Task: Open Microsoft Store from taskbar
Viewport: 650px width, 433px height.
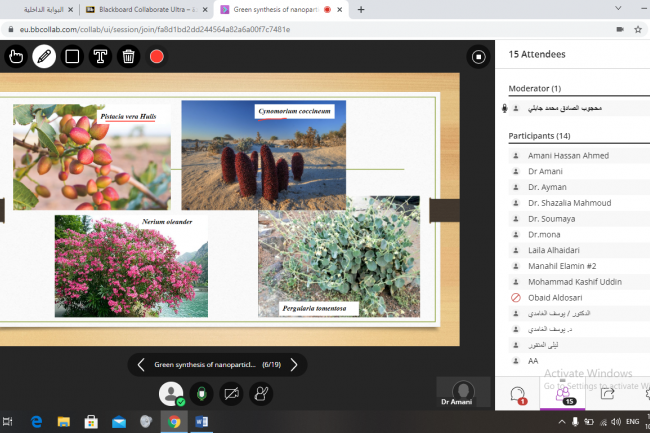Action: click(x=91, y=422)
